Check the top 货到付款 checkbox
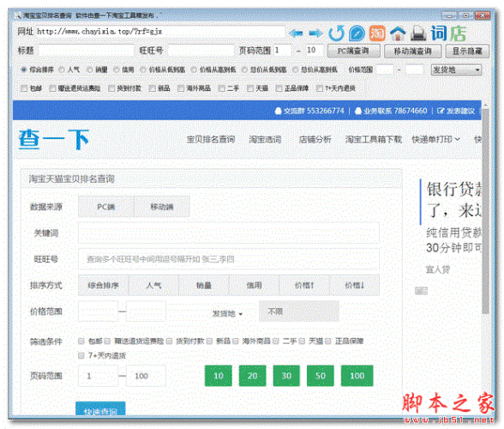The width and height of the screenshot is (504, 429). 111,88
